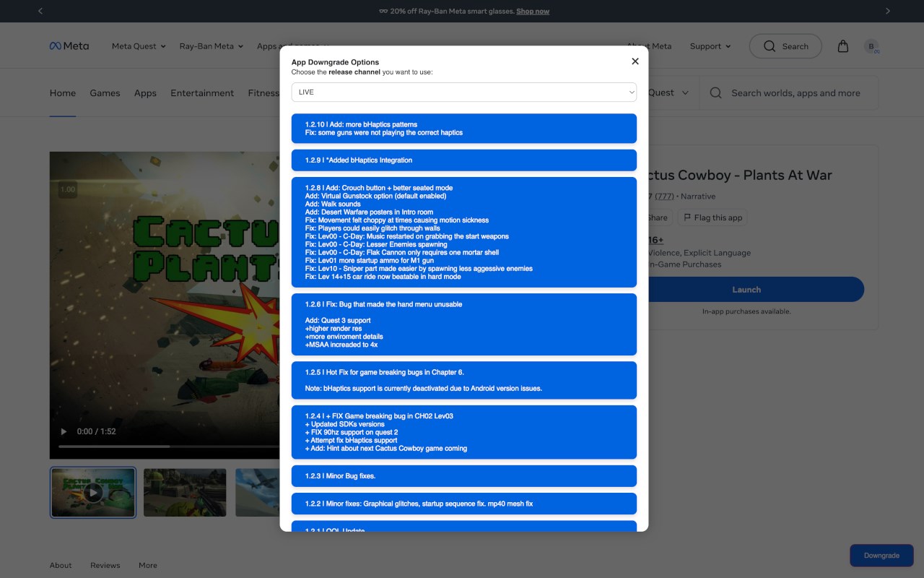The height and width of the screenshot is (578, 924).
Task: Click the Search button in header
Action: (785, 46)
